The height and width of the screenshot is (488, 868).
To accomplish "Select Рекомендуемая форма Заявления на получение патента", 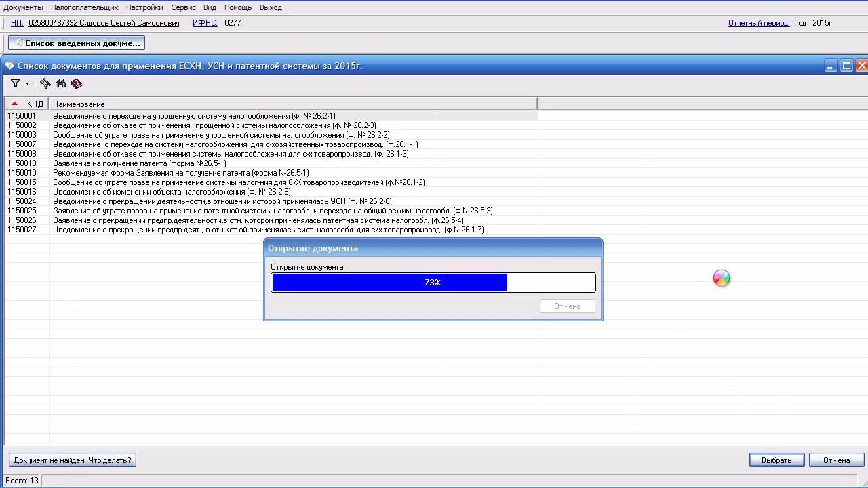I will point(271,173).
